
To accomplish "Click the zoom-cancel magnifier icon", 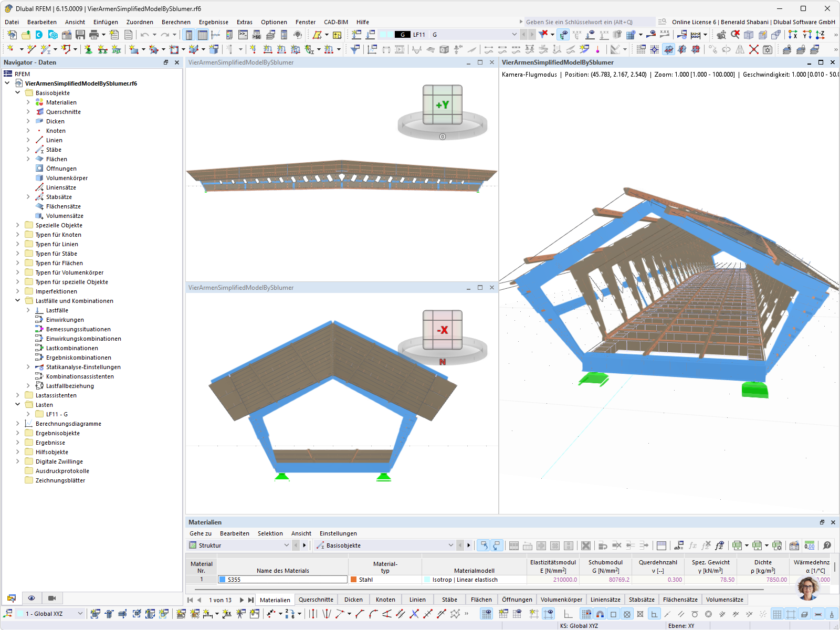I will click(735, 35).
